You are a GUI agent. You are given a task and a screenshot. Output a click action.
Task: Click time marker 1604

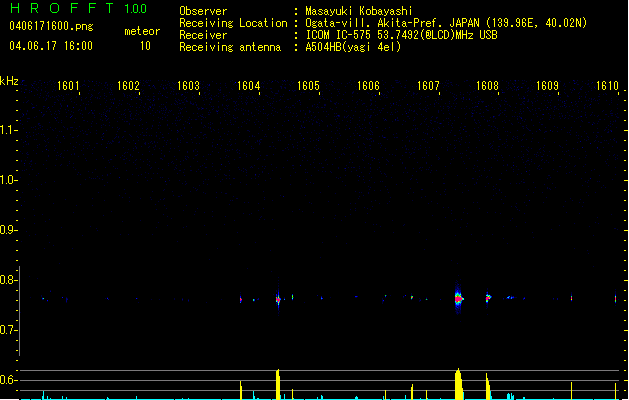(248, 86)
